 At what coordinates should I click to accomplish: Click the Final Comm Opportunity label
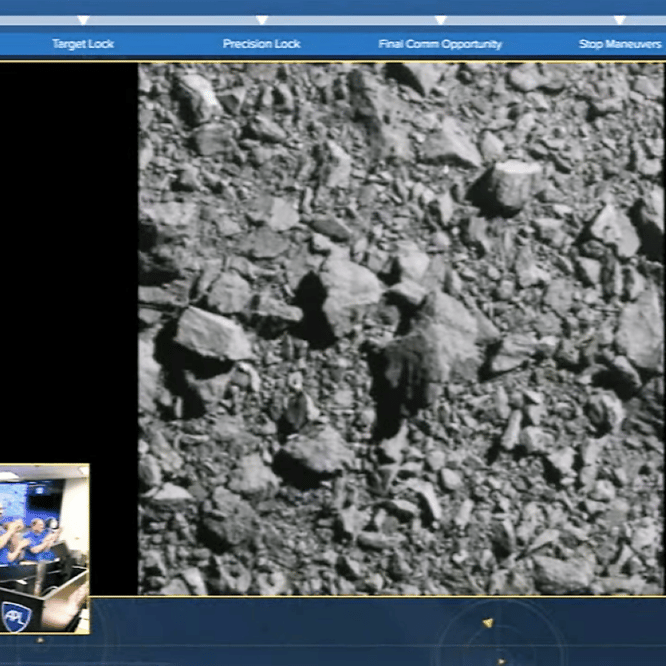440,44
